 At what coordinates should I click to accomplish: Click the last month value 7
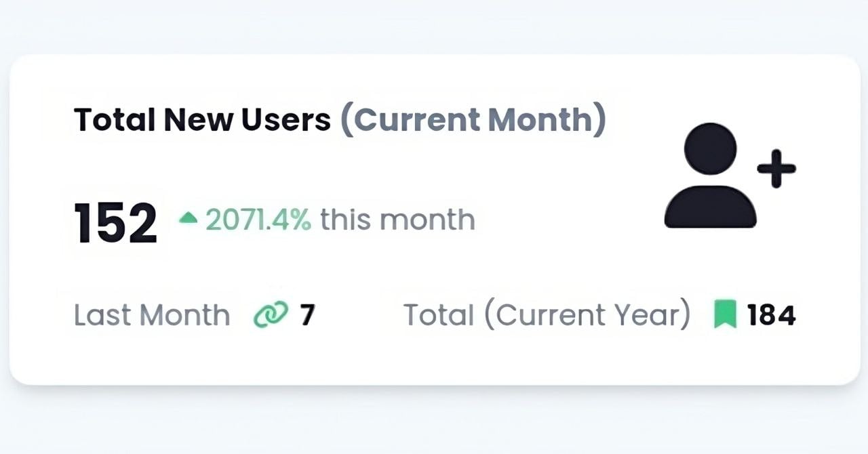[x=308, y=316]
